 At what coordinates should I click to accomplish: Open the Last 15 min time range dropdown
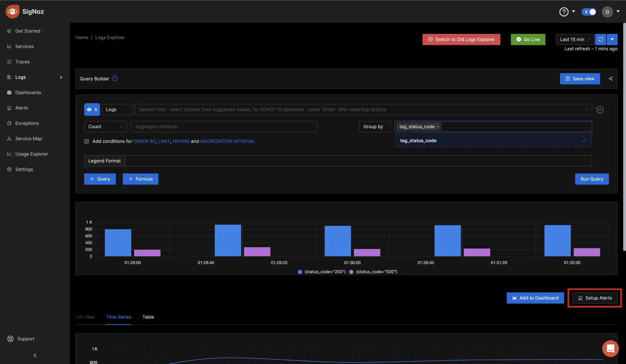575,39
